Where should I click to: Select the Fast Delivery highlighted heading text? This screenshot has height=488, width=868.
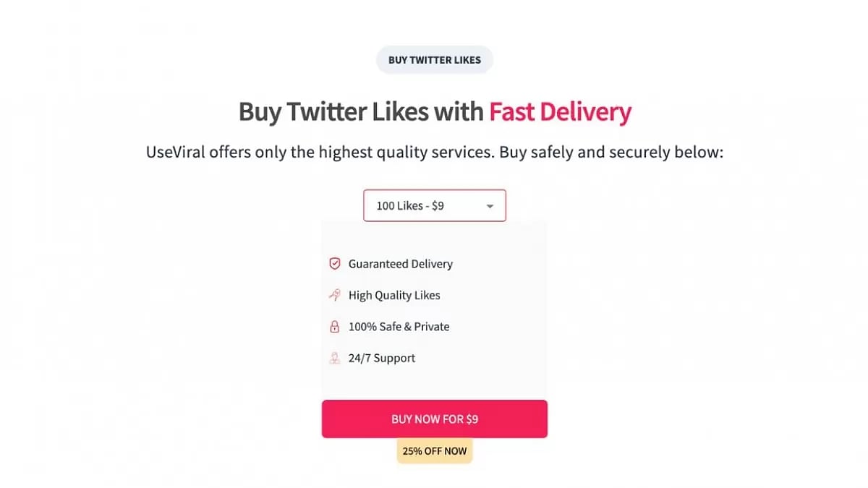561,111
